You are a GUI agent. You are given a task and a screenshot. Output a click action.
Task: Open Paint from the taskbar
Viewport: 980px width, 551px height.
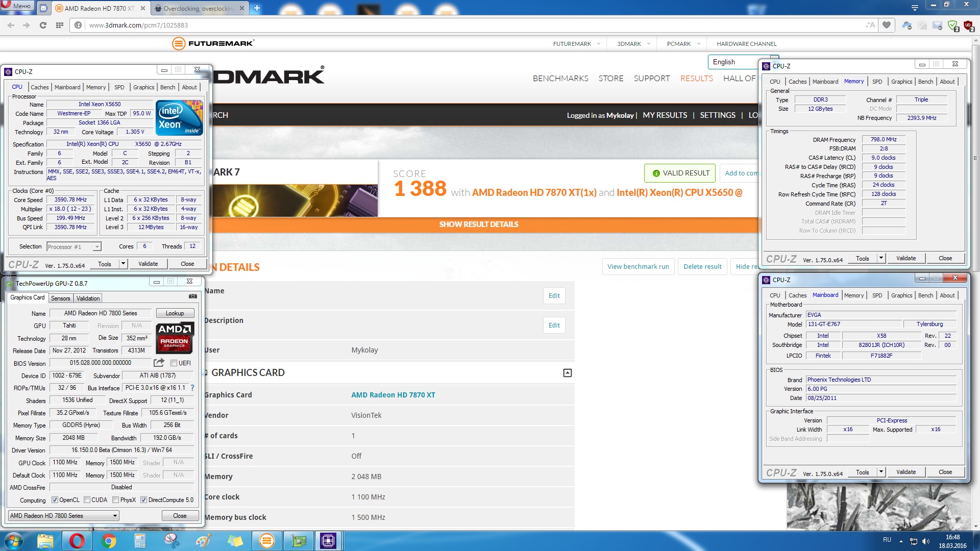[203, 541]
